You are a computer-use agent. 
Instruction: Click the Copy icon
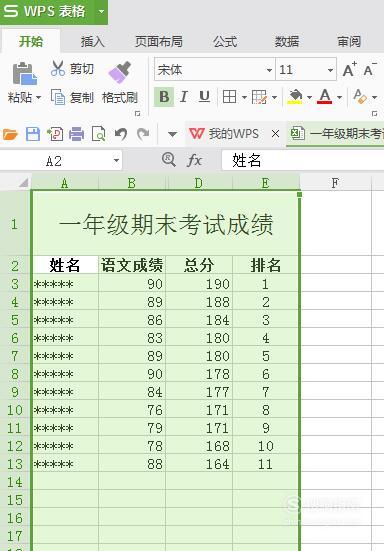pos(58,97)
